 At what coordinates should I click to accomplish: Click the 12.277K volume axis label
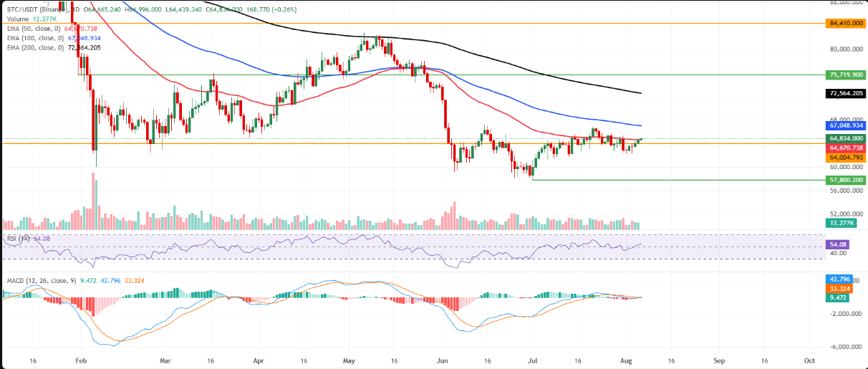pos(841,224)
